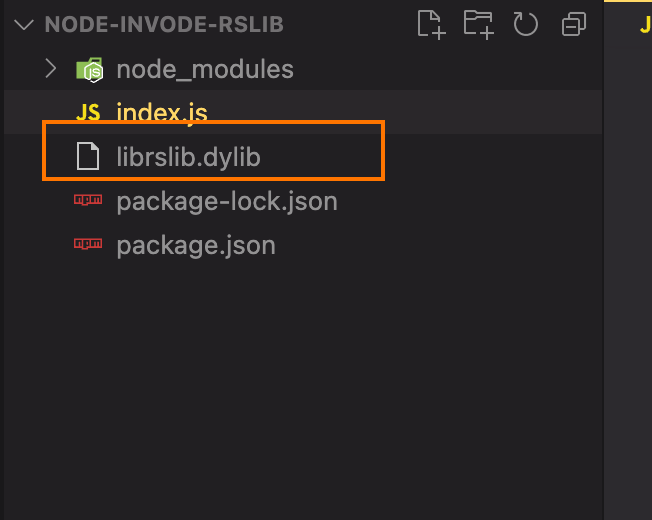This screenshot has width=652, height=520.
Task: Collapse all folders using the Collapse All icon
Action: (574, 24)
